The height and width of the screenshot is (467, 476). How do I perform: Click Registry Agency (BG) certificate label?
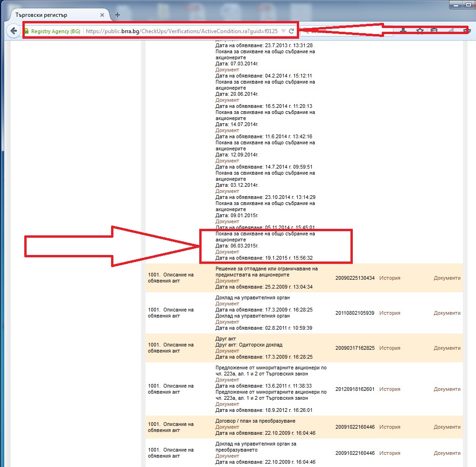point(56,31)
